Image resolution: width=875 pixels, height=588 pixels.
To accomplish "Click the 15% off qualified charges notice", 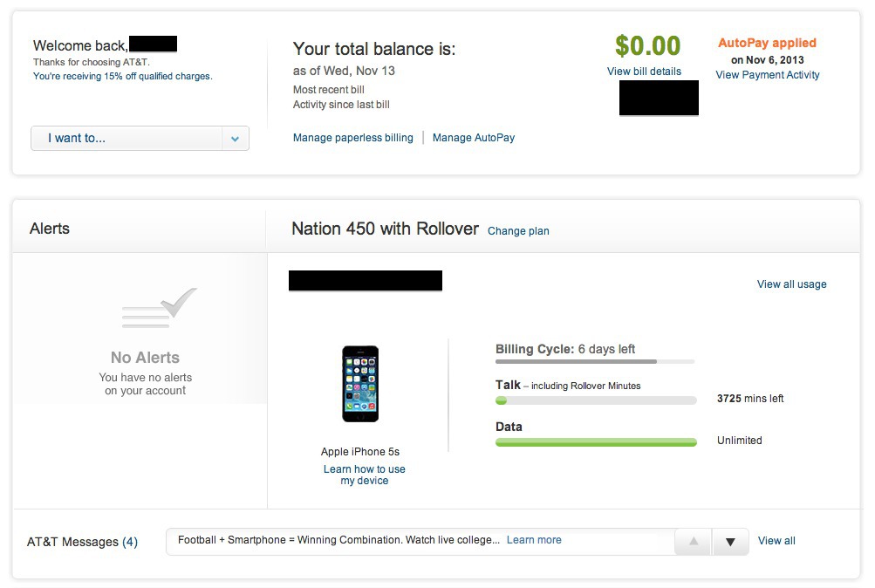I will tap(123, 76).
